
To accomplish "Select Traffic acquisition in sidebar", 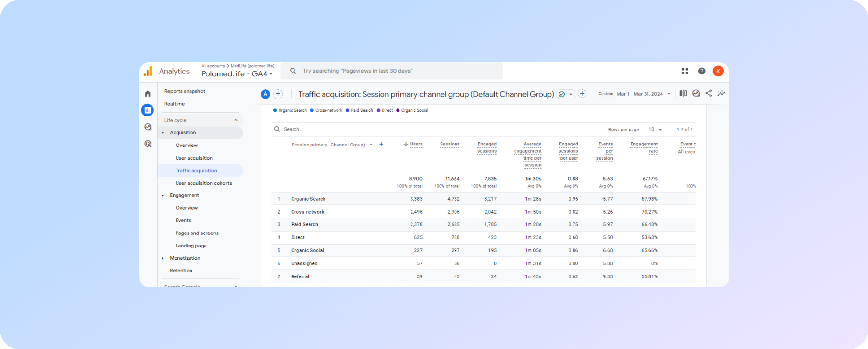I will tap(200, 171).
